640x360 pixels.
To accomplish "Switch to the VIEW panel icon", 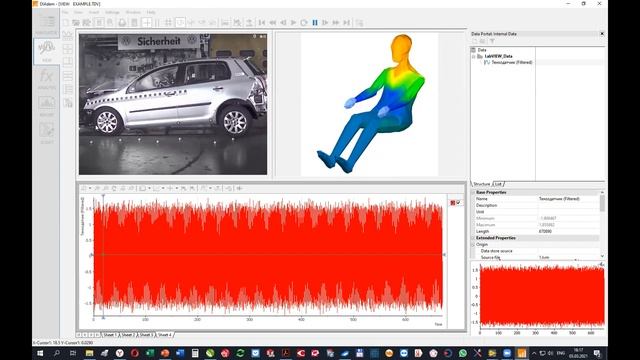I will 47,51.
